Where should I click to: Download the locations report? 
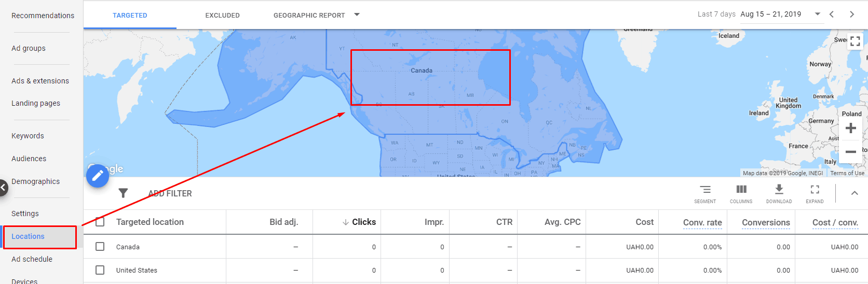point(779,194)
